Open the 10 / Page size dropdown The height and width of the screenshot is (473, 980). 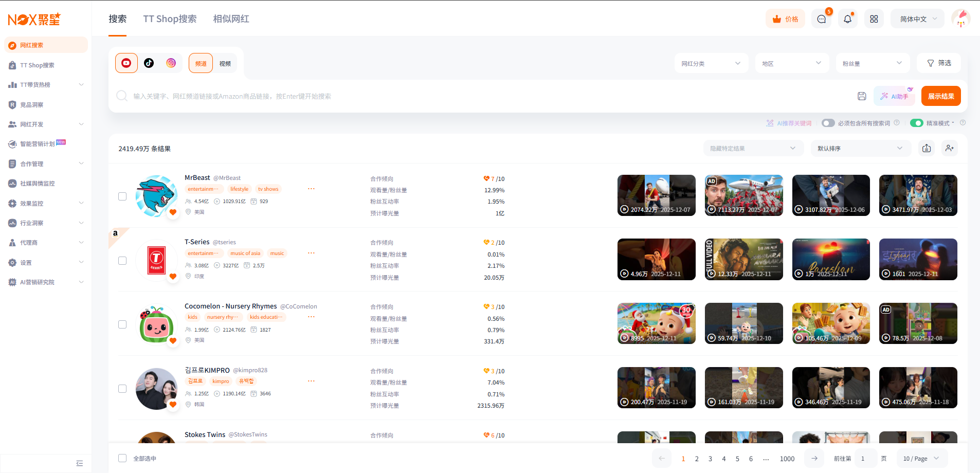coord(921,459)
